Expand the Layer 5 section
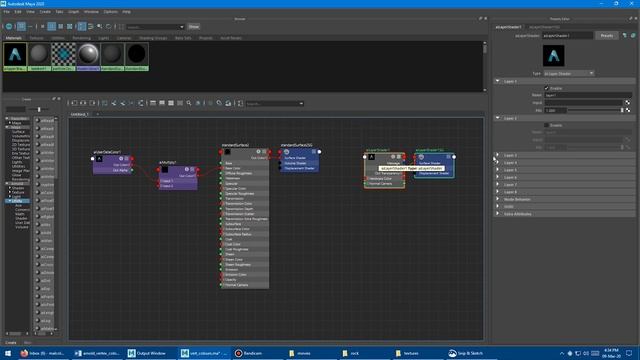Viewport: 640px width, 360px height. click(498, 170)
